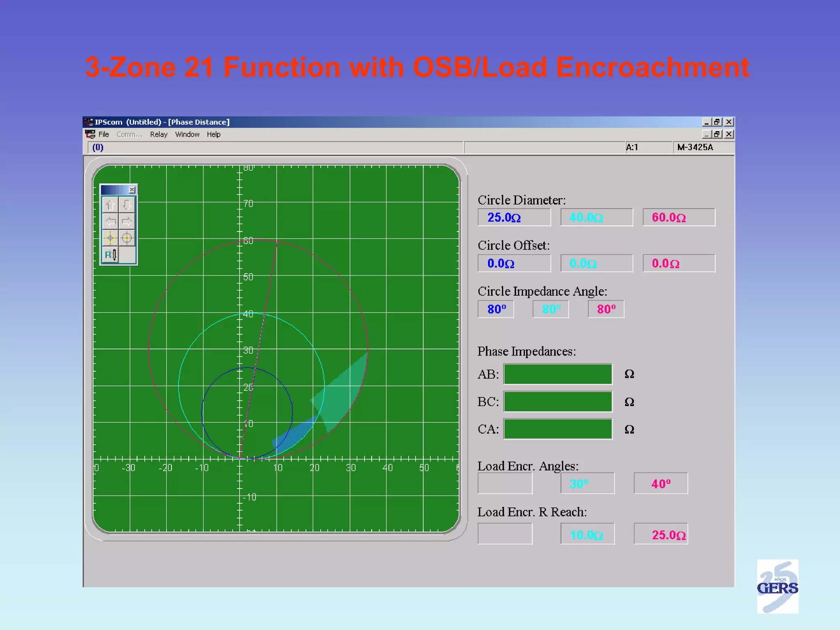Viewport: 840px width, 630px height.
Task: Click the Phase Impedances label
Action: pyautogui.click(x=527, y=352)
